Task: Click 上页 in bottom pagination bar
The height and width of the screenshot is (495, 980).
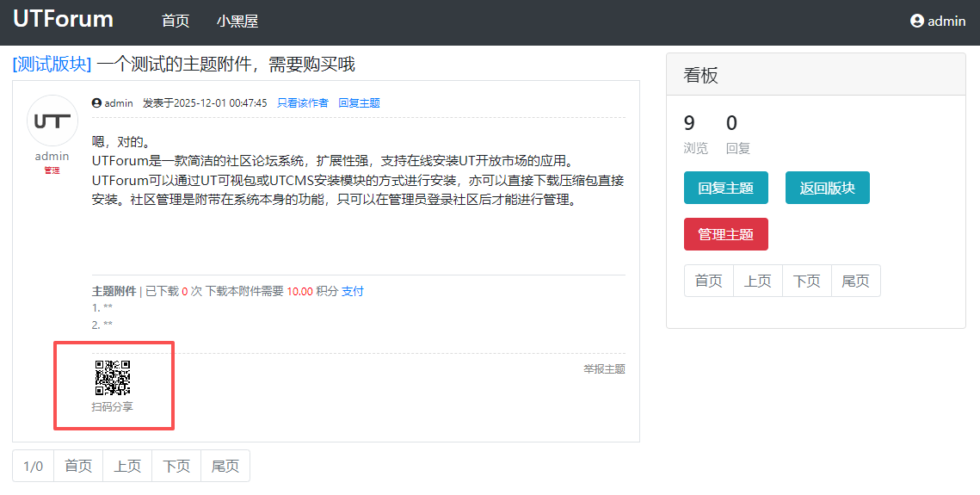Action: [x=127, y=466]
